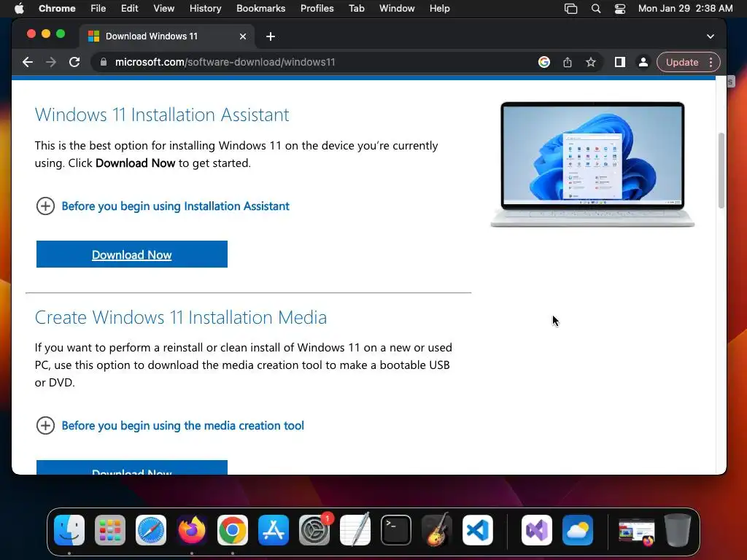Screen dimensions: 747x560
Task: Click Download Now for Installation Assistant
Action: pos(132,254)
